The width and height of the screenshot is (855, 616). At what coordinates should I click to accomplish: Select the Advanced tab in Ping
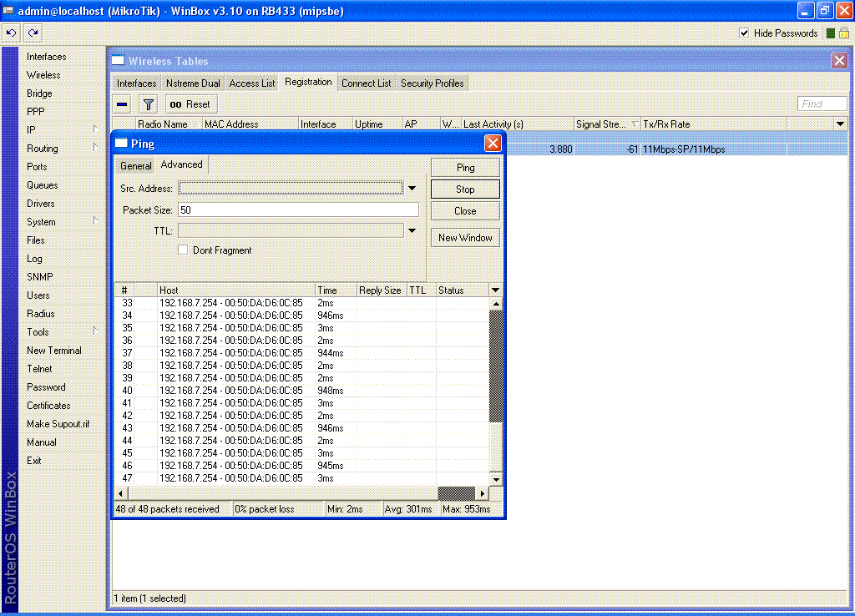(181, 164)
